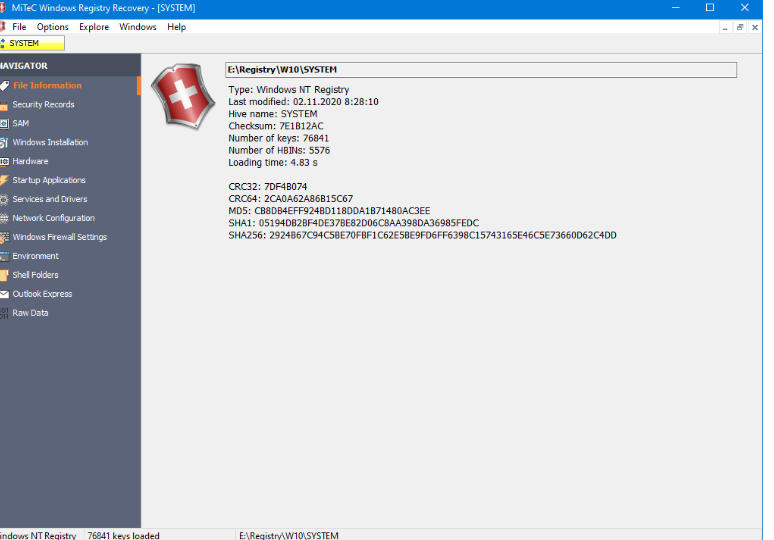Click the Outlook Express envelope icon
The height and width of the screenshot is (540, 774).
(x=4, y=295)
